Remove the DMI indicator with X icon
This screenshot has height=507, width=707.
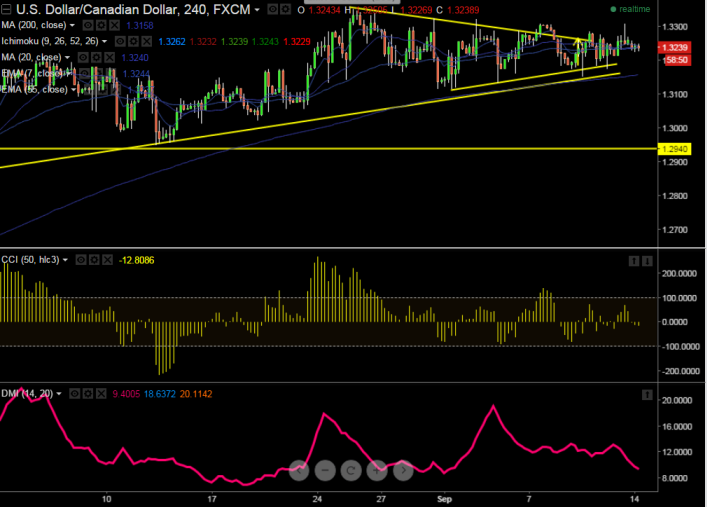pos(101,394)
